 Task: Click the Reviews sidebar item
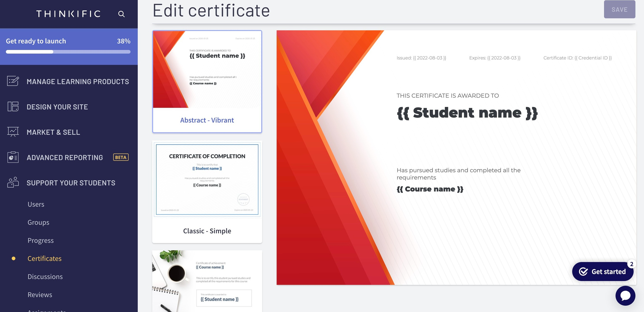40,294
